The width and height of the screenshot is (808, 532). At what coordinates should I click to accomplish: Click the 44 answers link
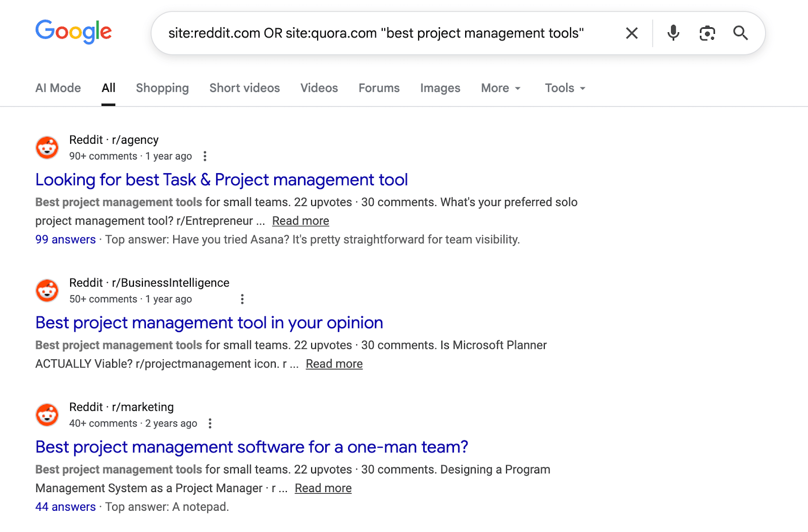tap(65, 507)
